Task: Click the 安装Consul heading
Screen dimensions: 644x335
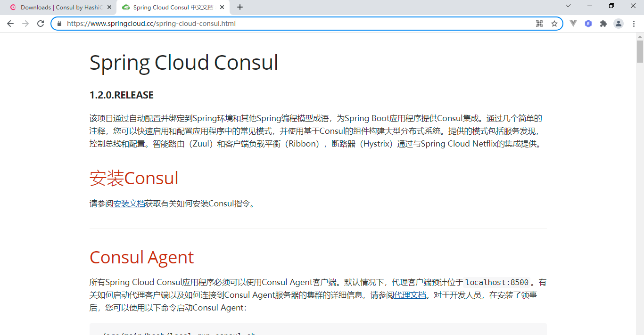Action: [134, 178]
